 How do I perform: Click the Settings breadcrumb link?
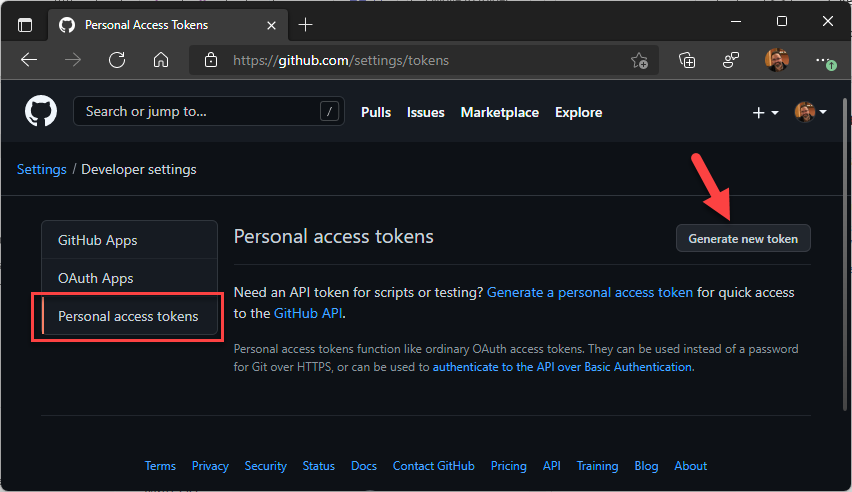(42, 170)
